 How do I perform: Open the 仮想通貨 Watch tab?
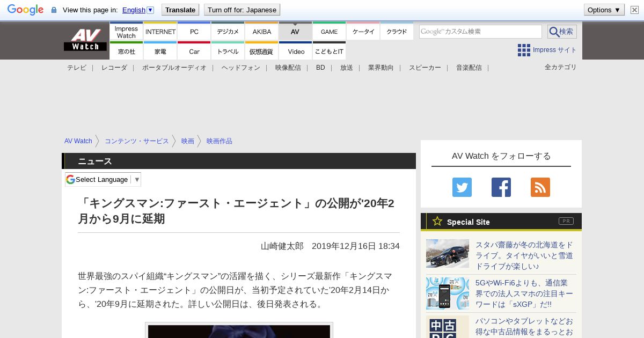[261, 51]
